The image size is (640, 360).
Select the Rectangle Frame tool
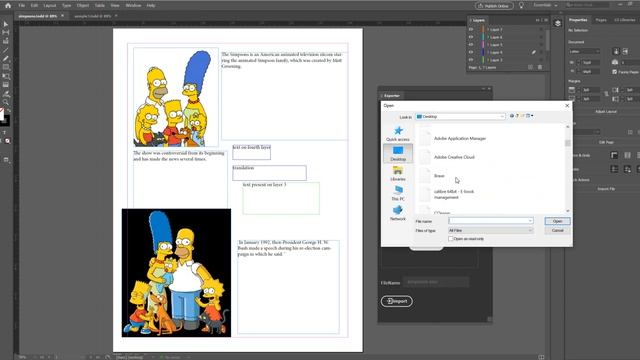(x=6, y=67)
